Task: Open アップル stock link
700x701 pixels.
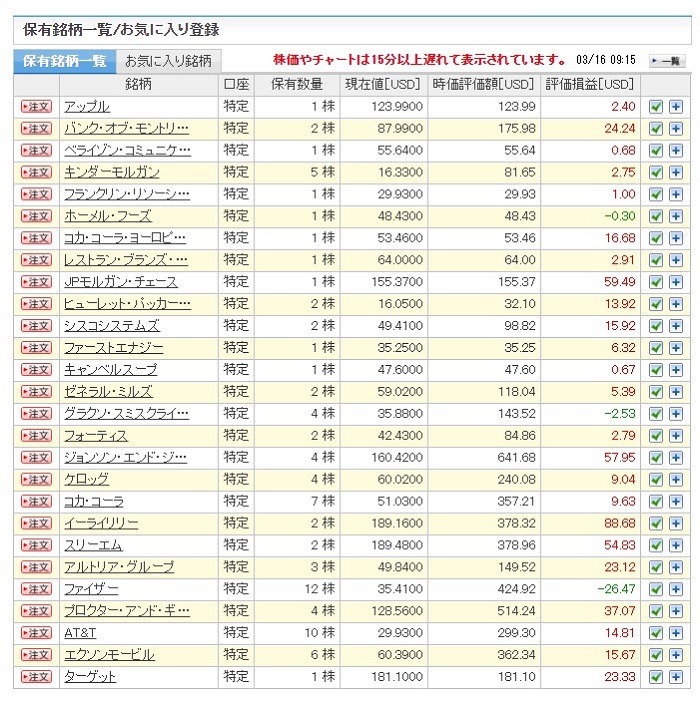Action: 87,107
